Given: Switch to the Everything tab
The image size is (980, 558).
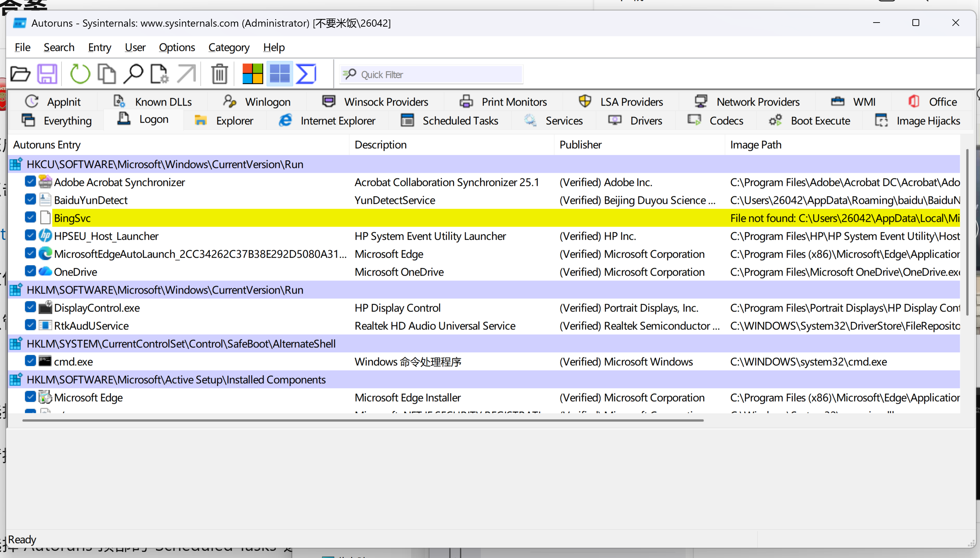Looking at the screenshot, I should (57, 121).
